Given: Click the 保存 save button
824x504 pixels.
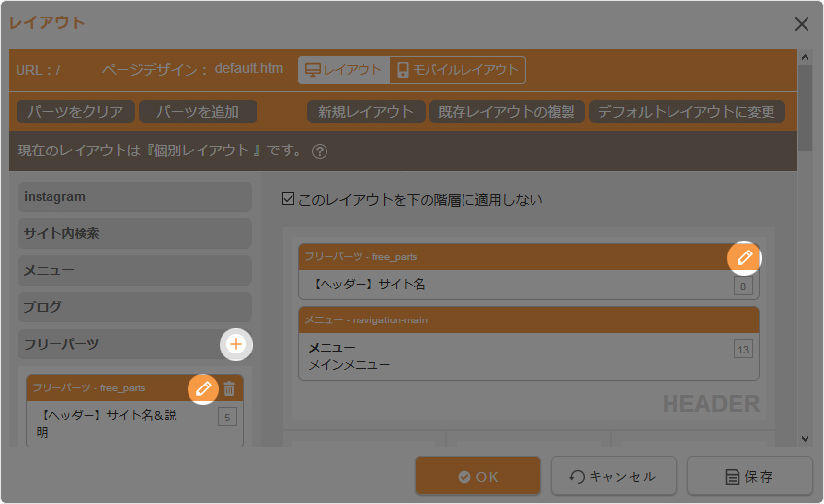Looking at the screenshot, I should [x=749, y=477].
